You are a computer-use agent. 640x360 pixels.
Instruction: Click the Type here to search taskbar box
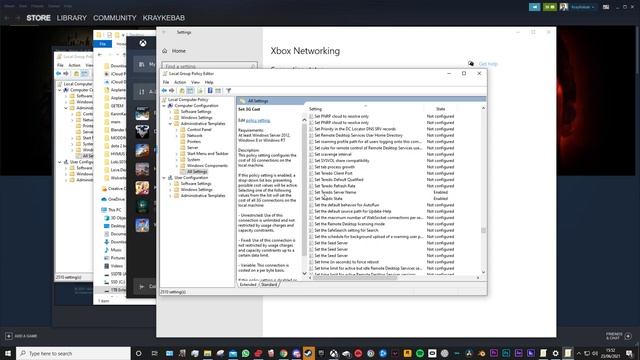click(x=73, y=353)
